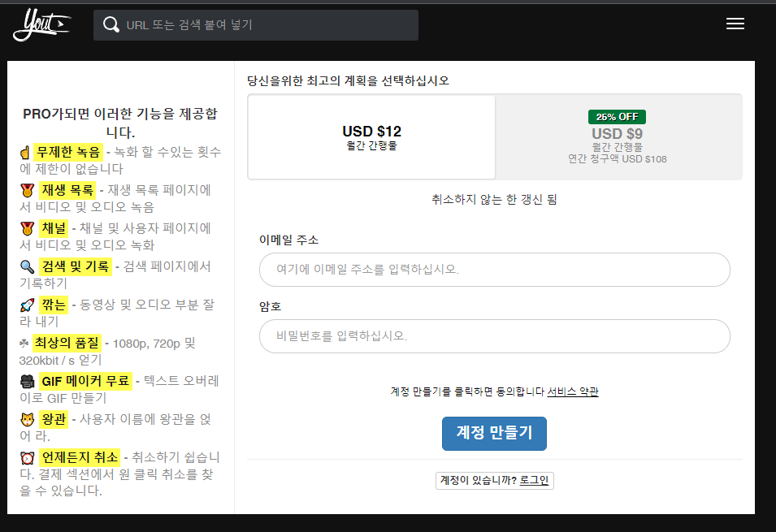Click the PRO features heading
Viewport: 776px width, 532px height.
tap(120, 123)
